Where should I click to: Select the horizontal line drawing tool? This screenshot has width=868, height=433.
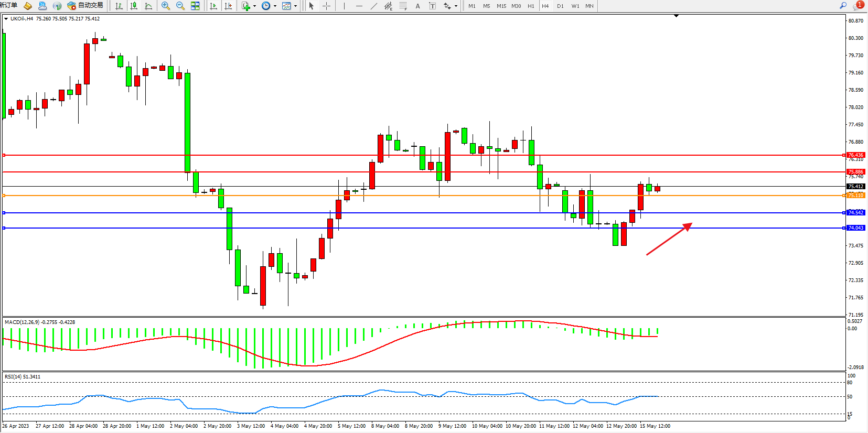point(359,6)
